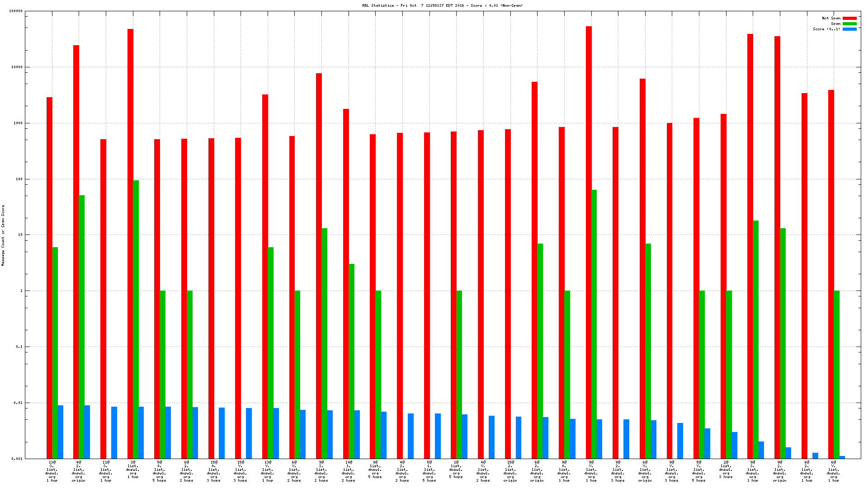
Task: Click the 11@3.list.dnswl.org 1 hop label
Action: [106, 471]
